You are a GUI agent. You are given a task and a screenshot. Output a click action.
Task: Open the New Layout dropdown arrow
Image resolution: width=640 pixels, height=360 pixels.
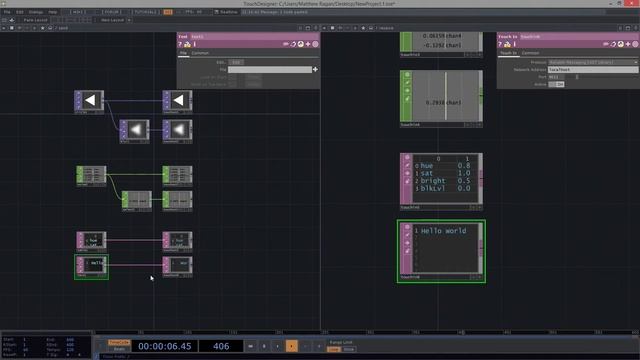(x=129, y=20)
